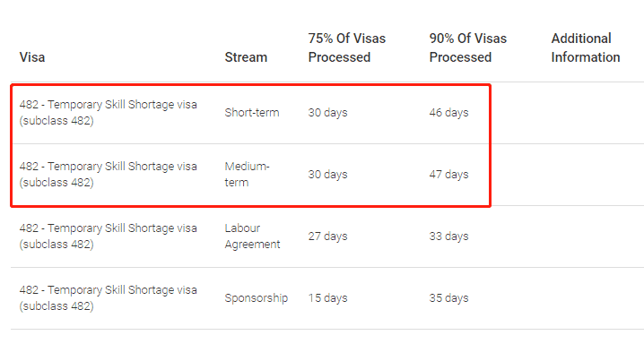Click the Stream column header

tap(246, 57)
